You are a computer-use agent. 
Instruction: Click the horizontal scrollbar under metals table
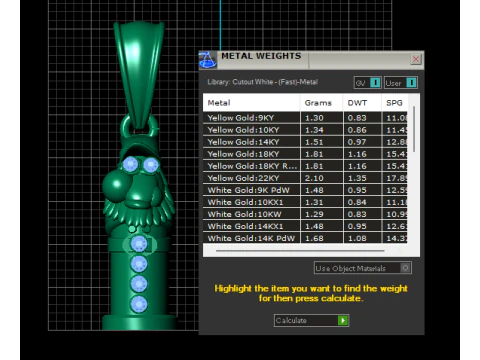(300, 250)
